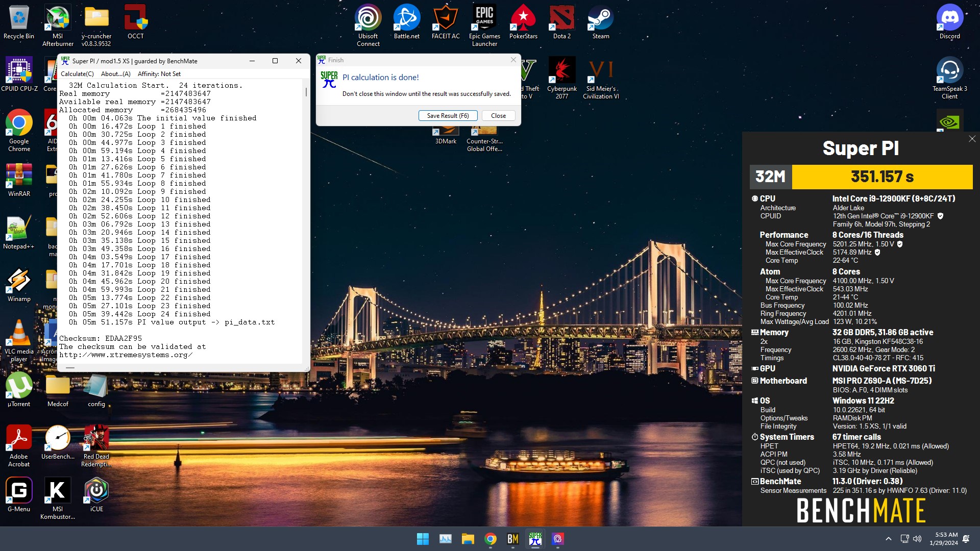Open the Windows Start button
The image size is (980, 551).
point(423,539)
